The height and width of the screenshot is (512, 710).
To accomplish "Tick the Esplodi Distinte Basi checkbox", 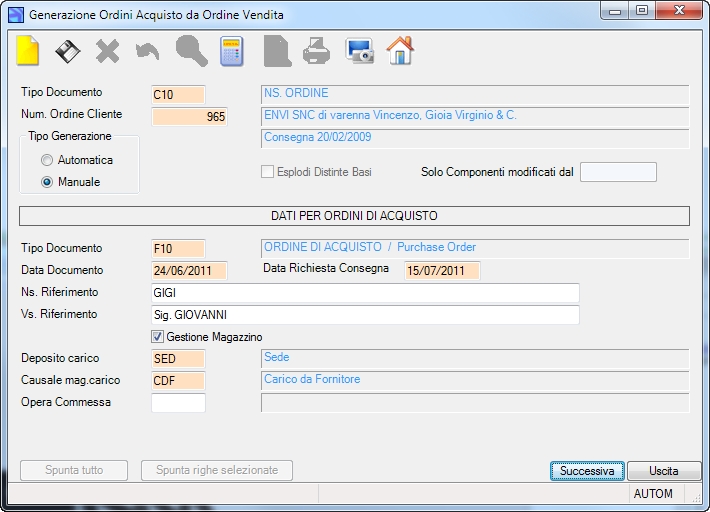I will (267, 172).
